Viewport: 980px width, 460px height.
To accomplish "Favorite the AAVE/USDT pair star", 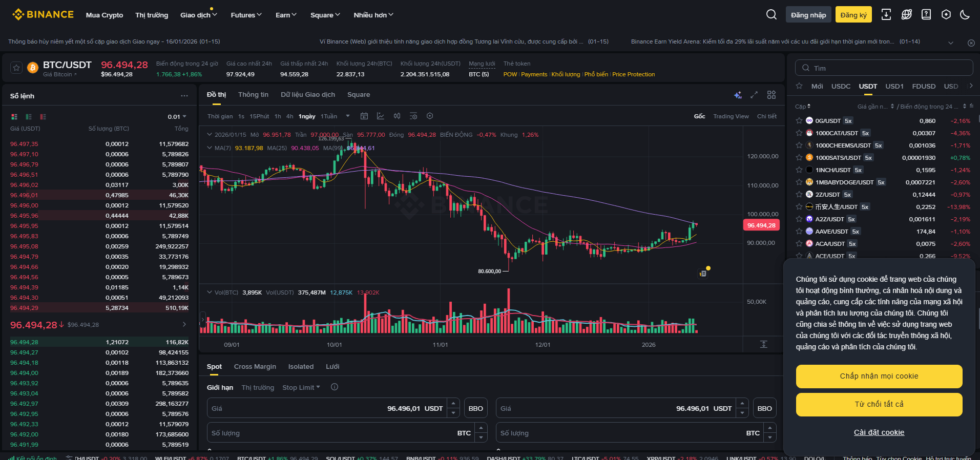I will 799,232.
